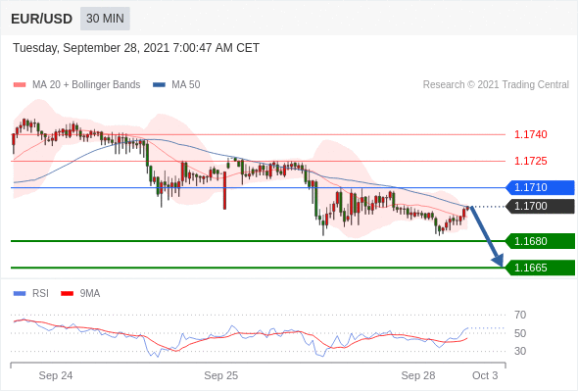Click the 30 MIN timeframe button
This screenshot has width=578, height=392.
105,19
